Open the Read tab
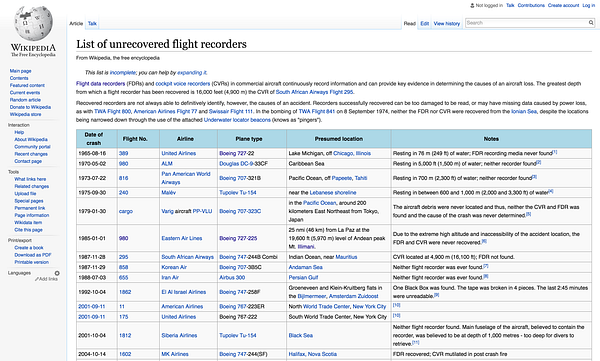The width and height of the screenshot is (600, 361). pos(409,23)
